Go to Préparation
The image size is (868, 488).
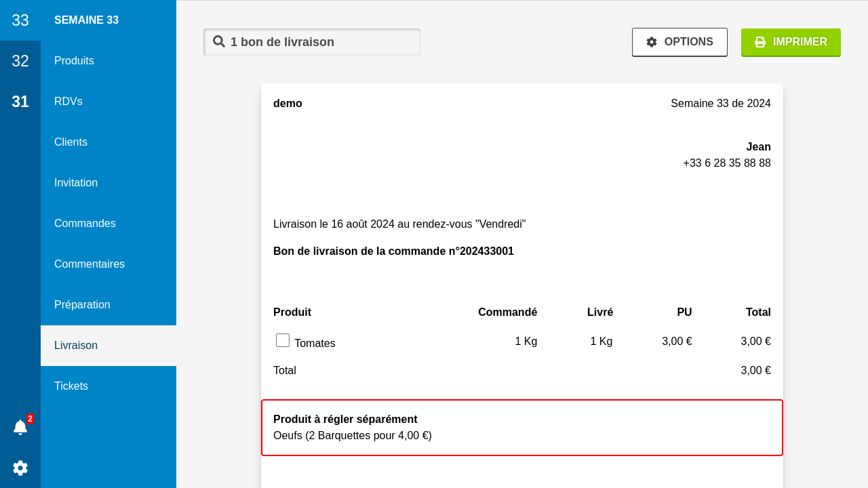[82, 305]
